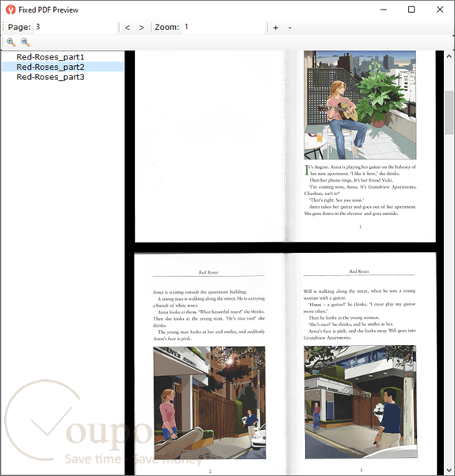
Task: Go to the next page with the > button
Action: 141,28
